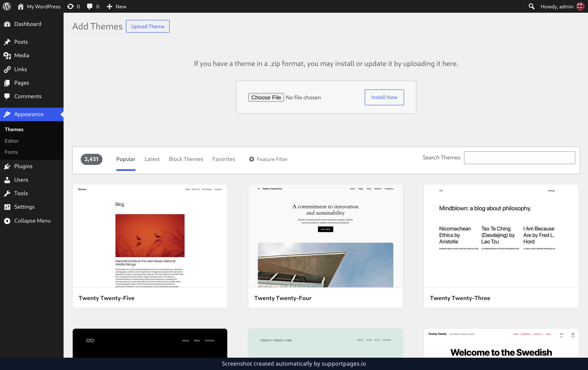The height and width of the screenshot is (370, 588).
Task: Click the Howdy, admin link
Action: tap(557, 6)
